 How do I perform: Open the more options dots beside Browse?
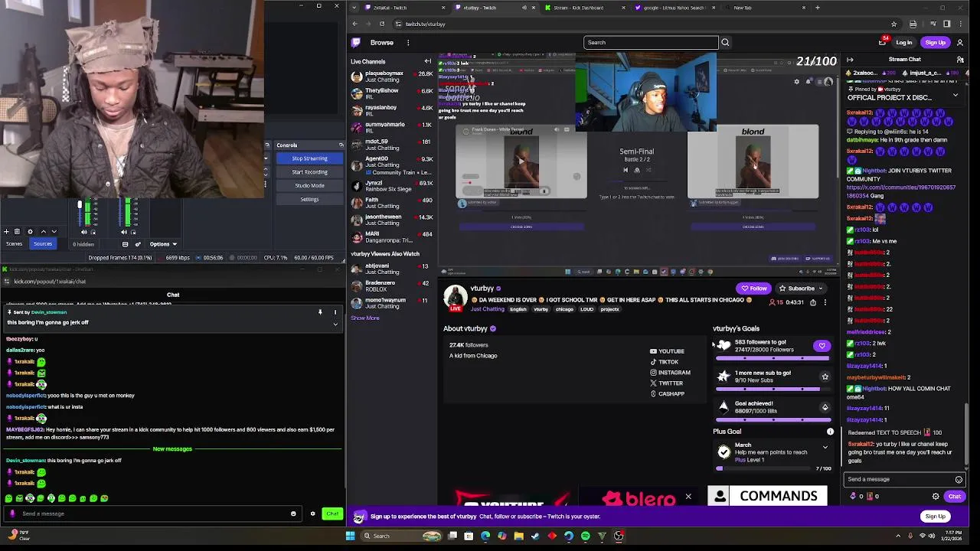[408, 42]
